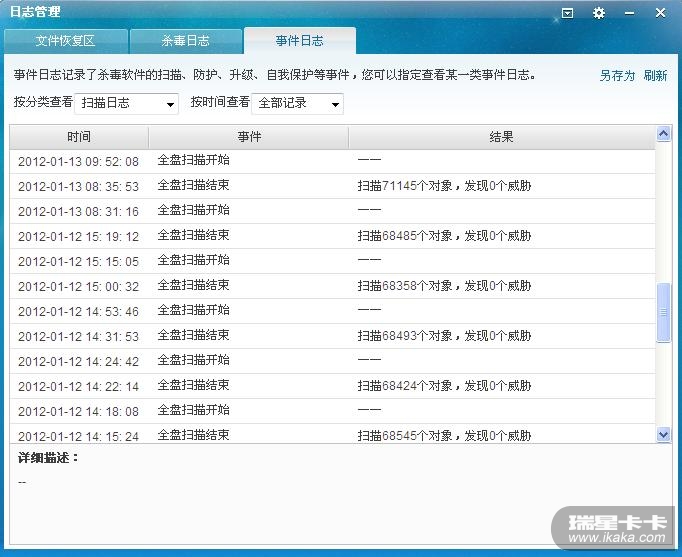682x557 pixels.
Task: Open the title bar dropdown menu icon
Action: (567, 13)
